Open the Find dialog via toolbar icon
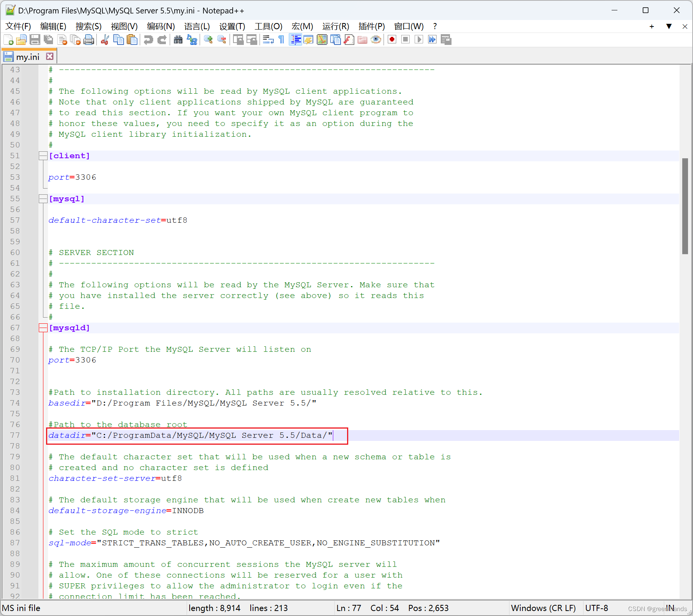The image size is (693, 616). point(178,40)
